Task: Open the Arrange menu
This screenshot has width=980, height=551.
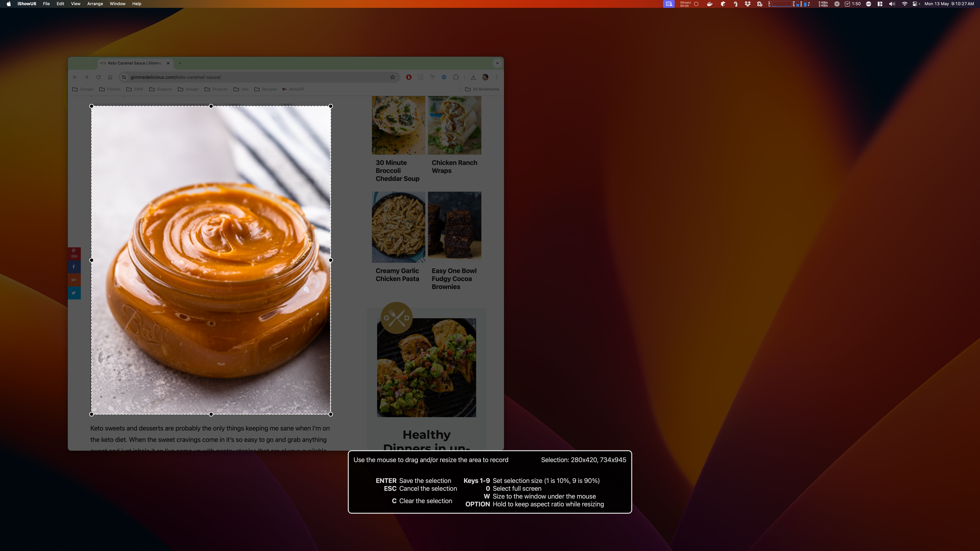Action: click(x=95, y=4)
